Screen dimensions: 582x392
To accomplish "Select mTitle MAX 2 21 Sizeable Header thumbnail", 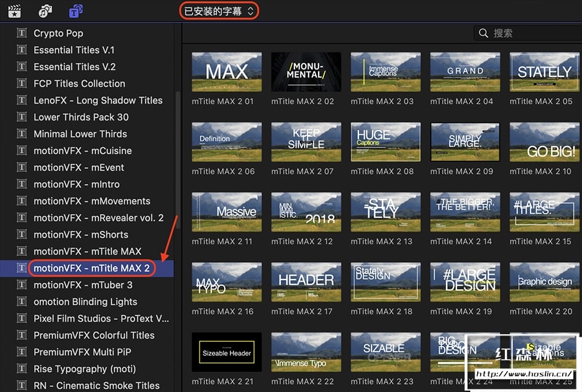I will [227, 352].
